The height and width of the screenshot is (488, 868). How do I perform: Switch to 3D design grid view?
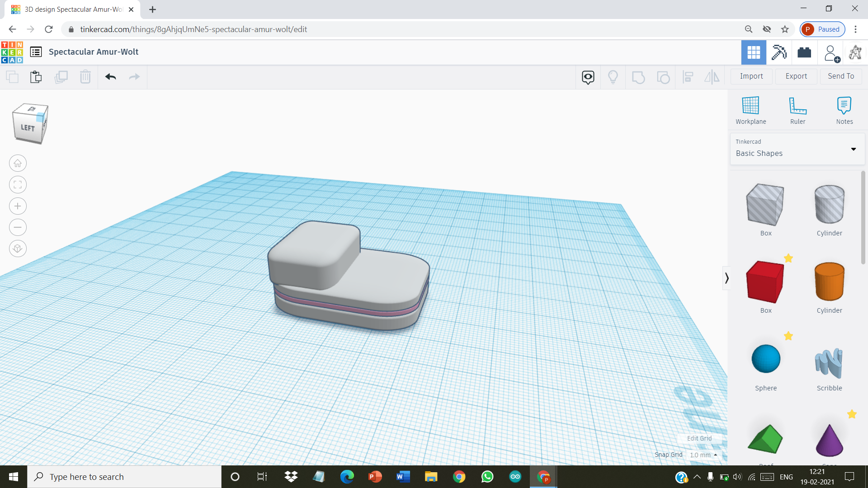point(754,52)
